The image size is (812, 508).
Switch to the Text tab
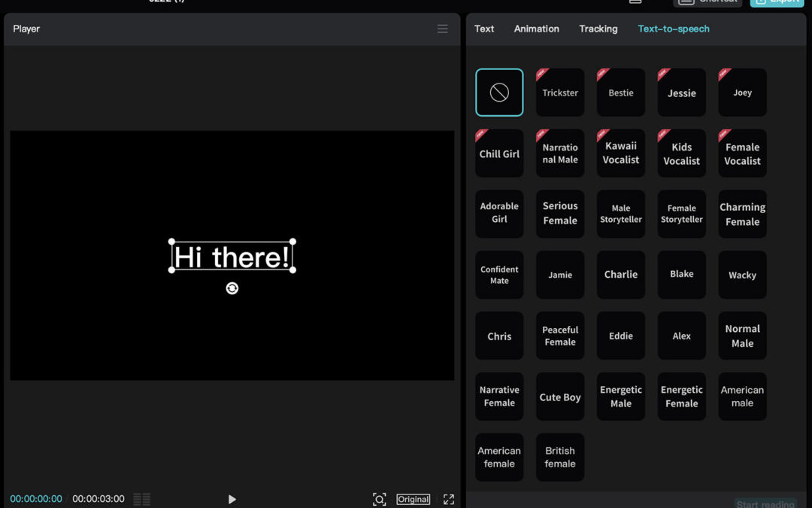(484, 29)
